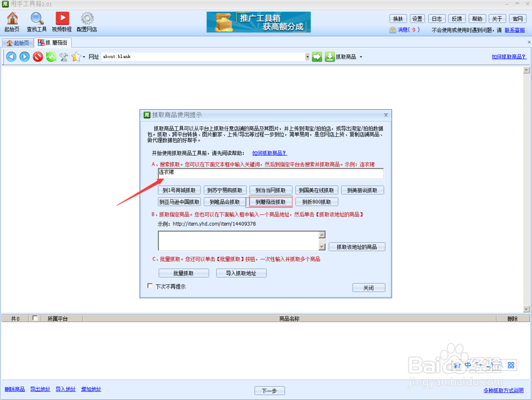Click the 日志 menu button
Screen dimensions: 532x400
click(x=437, y=19)
